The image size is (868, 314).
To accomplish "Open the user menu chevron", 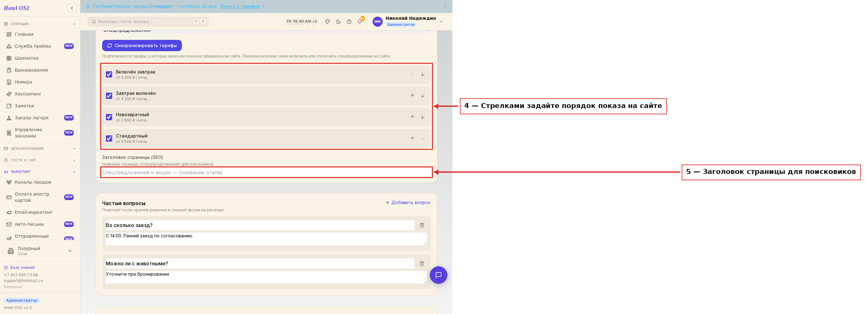I will (441, 22).
